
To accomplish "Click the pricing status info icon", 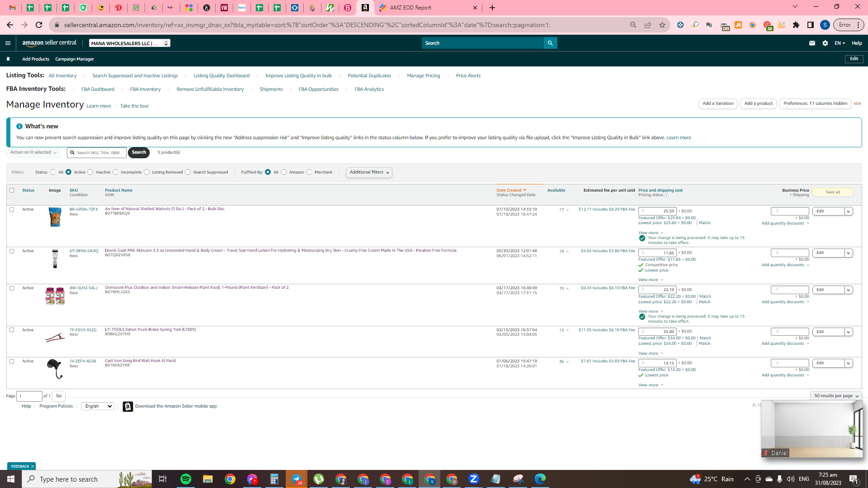I will pos(667,196).
